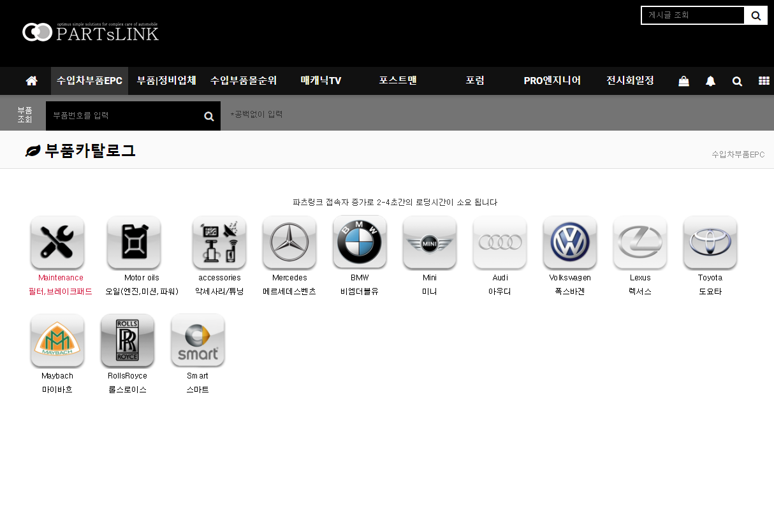Screen dimensions: 774x532
Task: Select the Audi rings logo
Action: coord(500,243)
